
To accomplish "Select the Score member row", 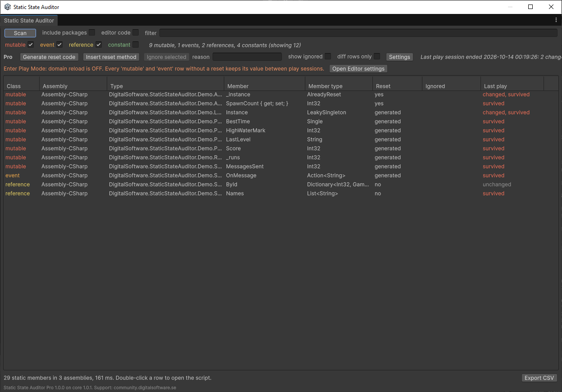I will 281,149.
